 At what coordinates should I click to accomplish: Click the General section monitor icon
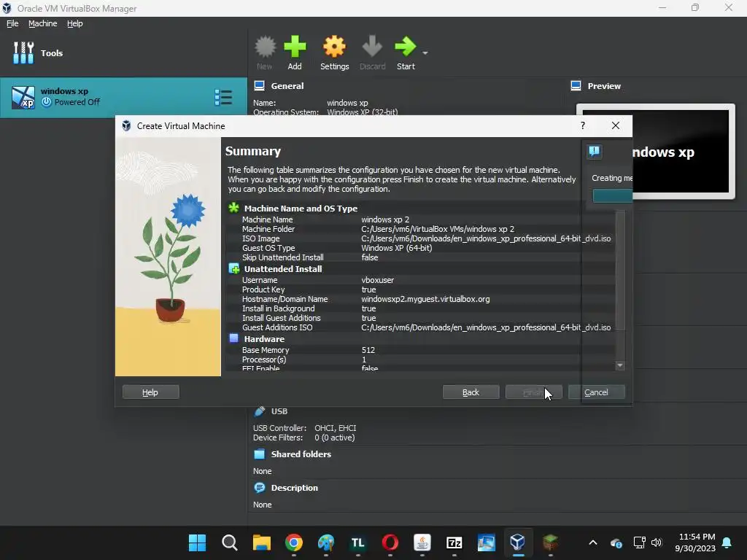tap(259, 86)
